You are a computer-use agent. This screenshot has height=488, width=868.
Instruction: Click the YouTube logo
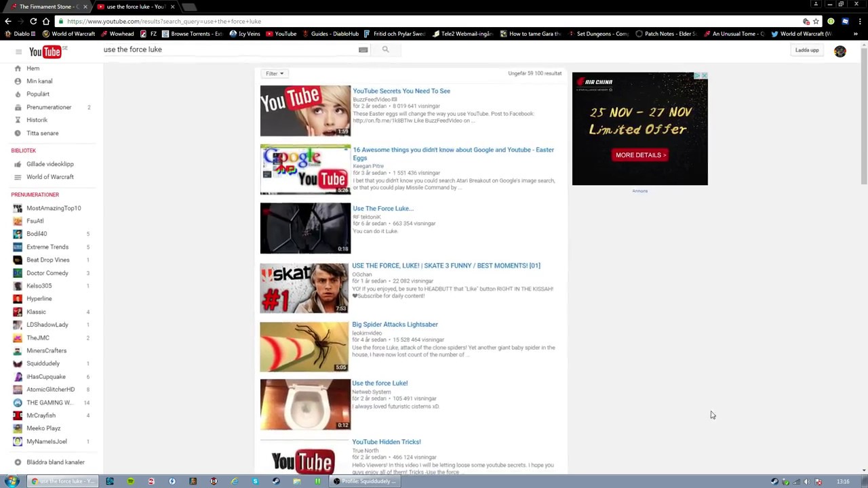point(46,52)
